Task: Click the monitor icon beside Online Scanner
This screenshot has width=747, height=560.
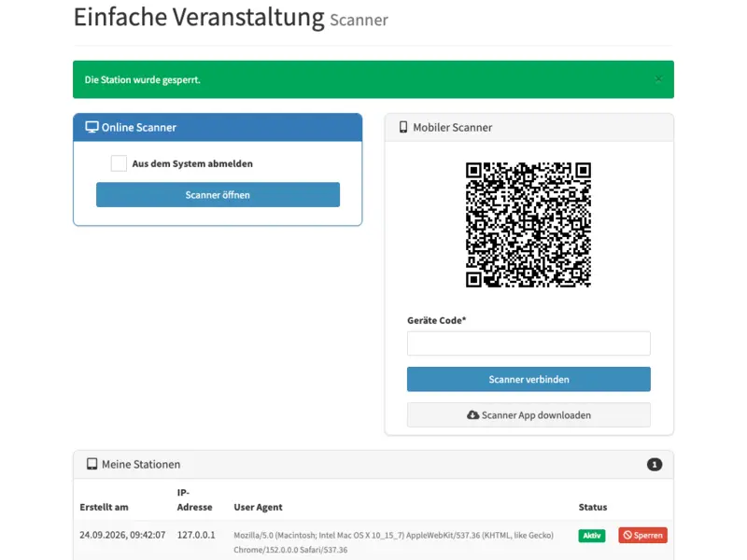Action: click(92, 127)
